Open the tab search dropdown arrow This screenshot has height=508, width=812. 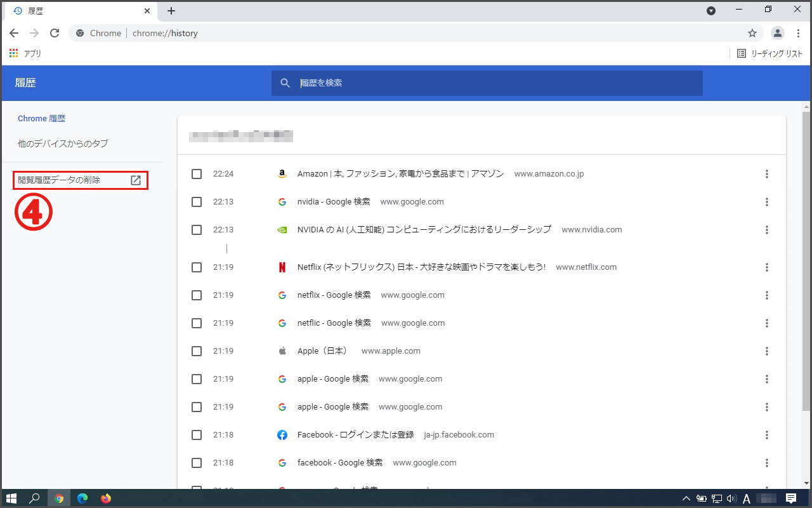(x=711, y=11)
